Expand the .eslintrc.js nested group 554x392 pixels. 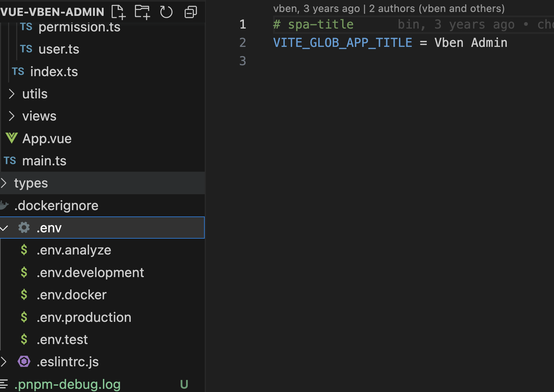click(4, 362)
